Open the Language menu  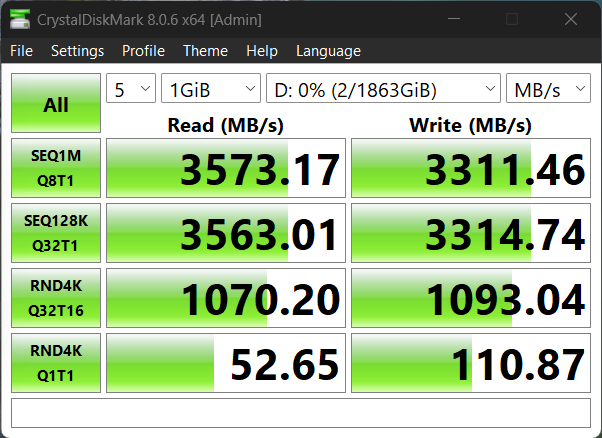[328, 51]
